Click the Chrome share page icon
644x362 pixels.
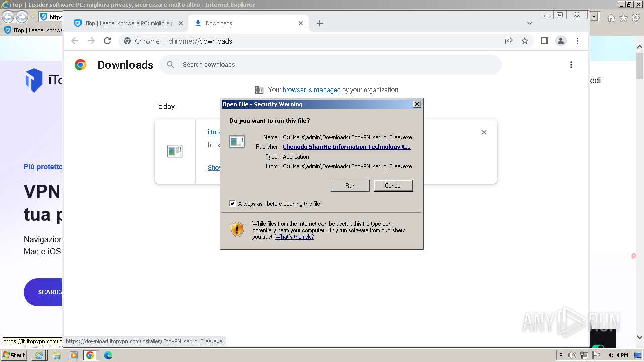[509, 41]
